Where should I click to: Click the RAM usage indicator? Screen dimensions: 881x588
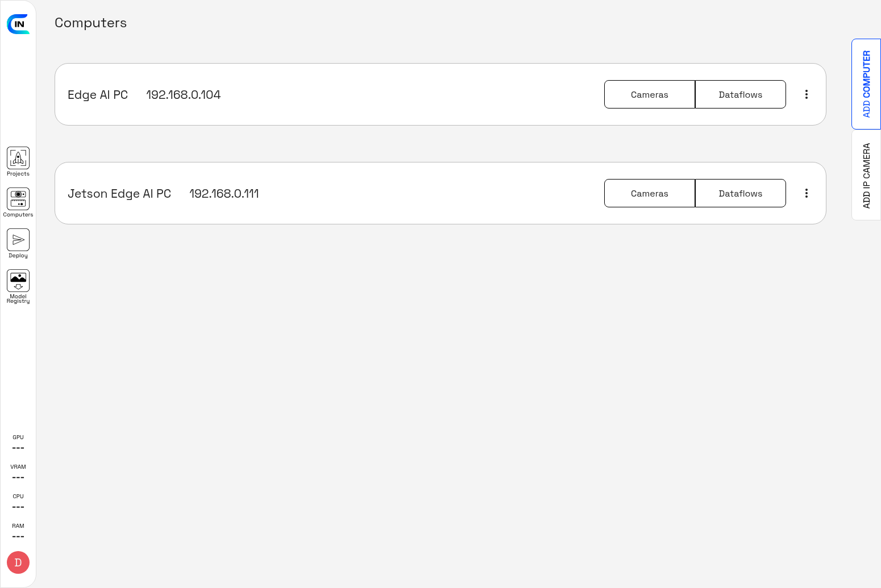(x=18, y=532)
